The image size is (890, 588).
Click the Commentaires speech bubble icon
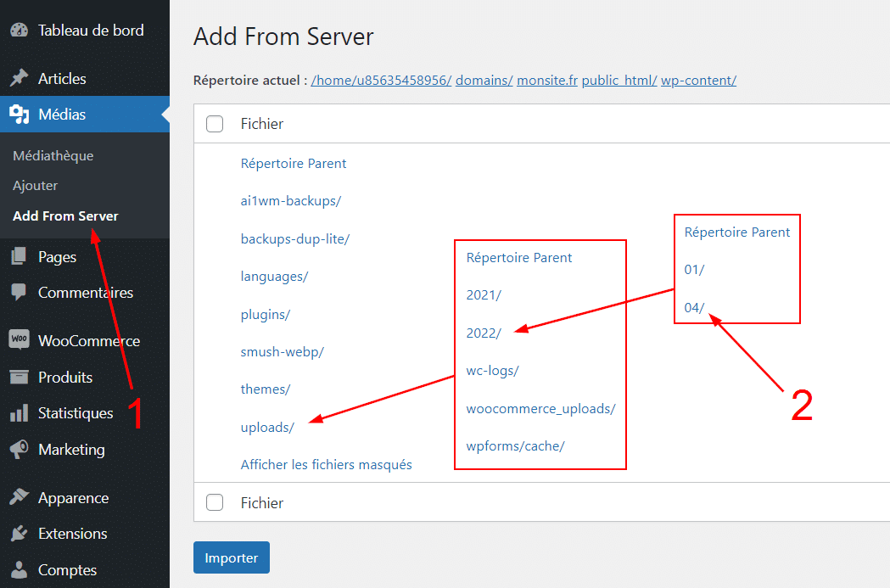coord(19,293)
